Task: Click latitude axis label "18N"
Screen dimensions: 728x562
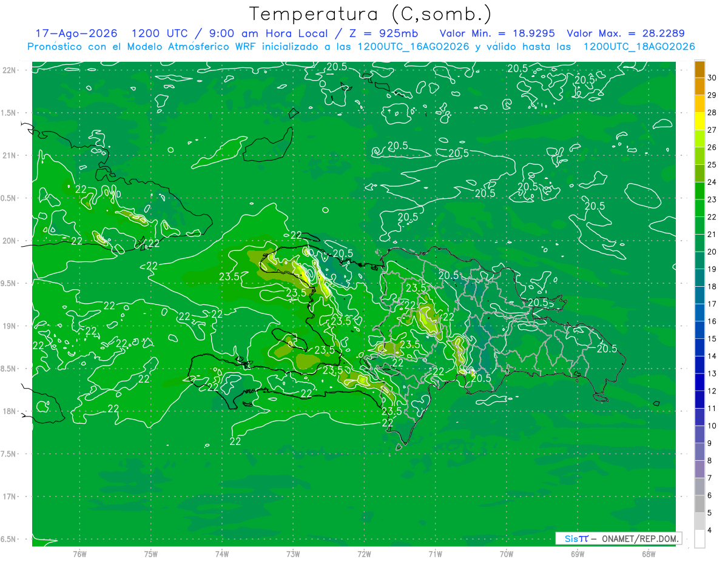Action: point(10,411)
